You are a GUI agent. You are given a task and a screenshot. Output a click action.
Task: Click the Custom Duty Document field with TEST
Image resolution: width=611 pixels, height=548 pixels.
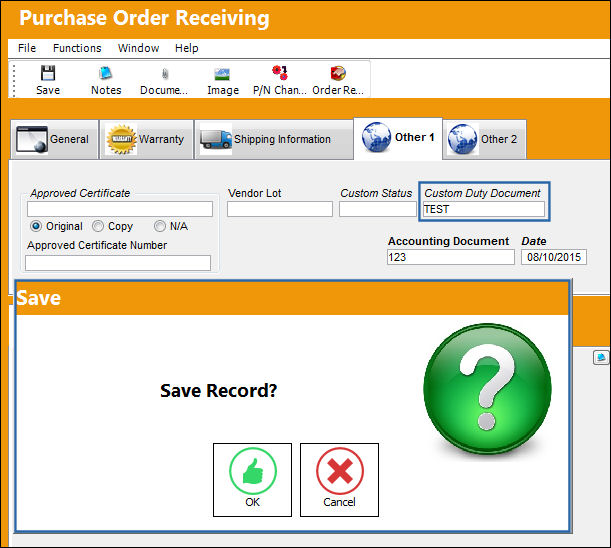484,209
